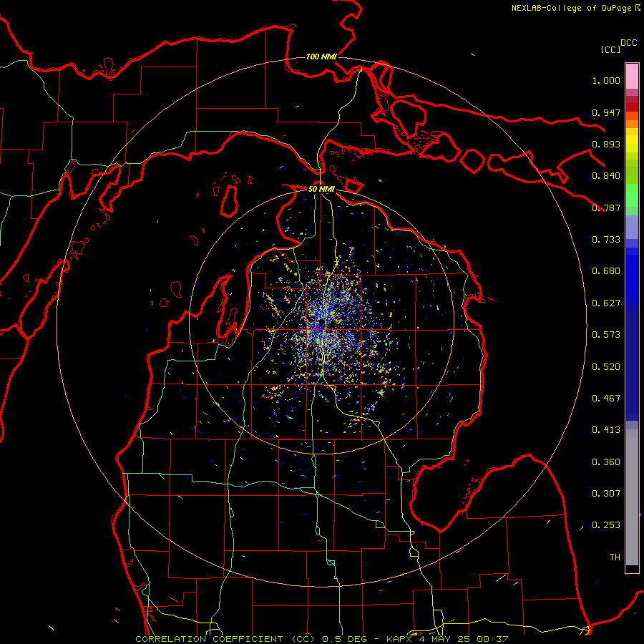
Task: Click the 0.467 scale value
Action: point(606,399)
